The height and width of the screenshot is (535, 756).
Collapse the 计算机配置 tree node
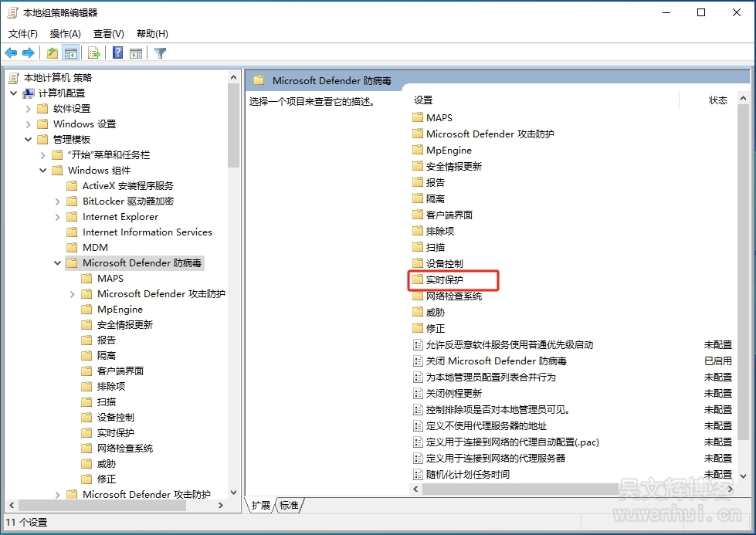pyautogui.click(x=14, y=93)
